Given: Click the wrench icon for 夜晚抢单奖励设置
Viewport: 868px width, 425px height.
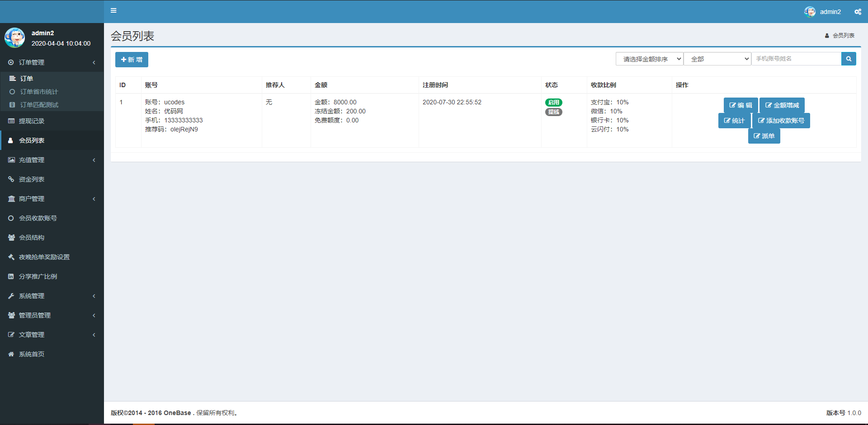Looking at the screenshot, I should point(11,257).
